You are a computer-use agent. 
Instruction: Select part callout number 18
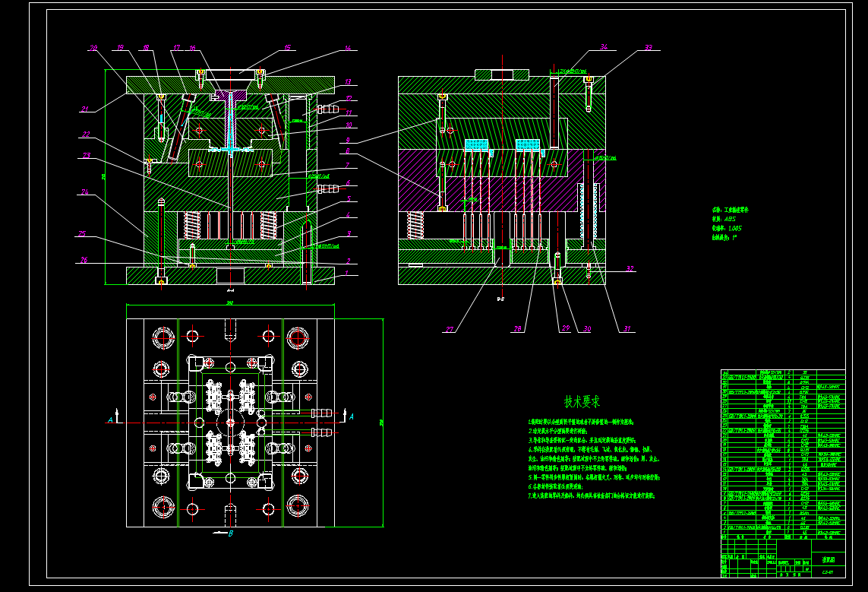click(146, 48)
